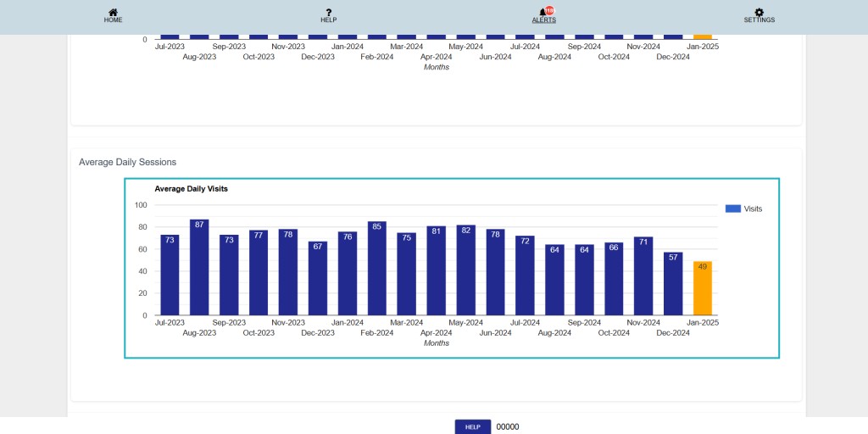This screenshot has height=434, width=868.
Task: Select the Nov-2024 bar showing 71
Action: (643, 276)
